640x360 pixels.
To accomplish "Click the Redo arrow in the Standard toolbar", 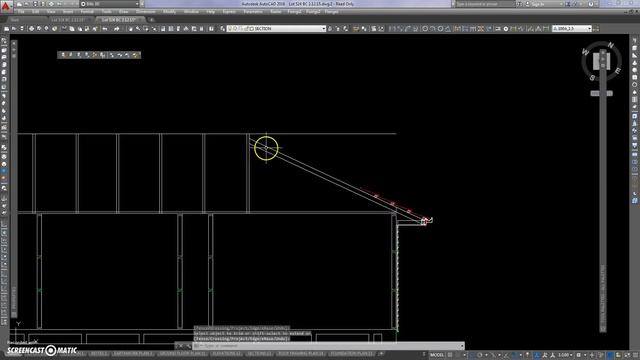I will pyautogui.click(x=117, y=29).
